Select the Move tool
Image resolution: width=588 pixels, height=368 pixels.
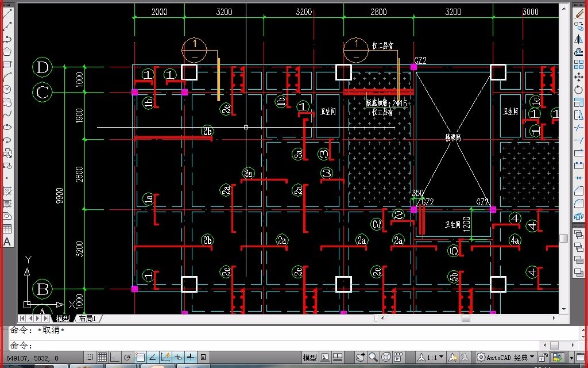[x=579, y=77]
